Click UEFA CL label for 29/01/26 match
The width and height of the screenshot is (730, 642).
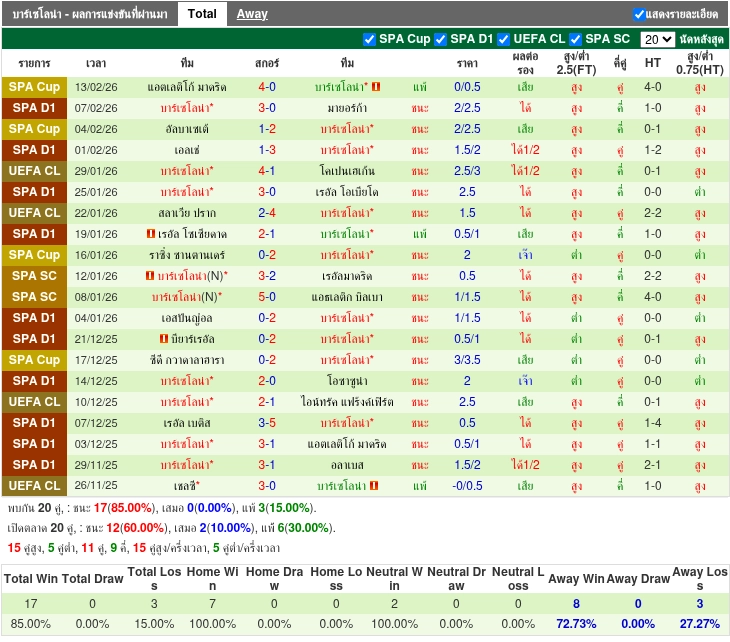pos(34,171)
